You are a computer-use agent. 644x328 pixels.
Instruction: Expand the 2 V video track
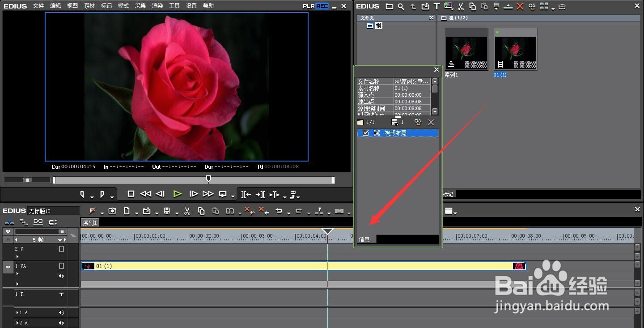point(17,256)
